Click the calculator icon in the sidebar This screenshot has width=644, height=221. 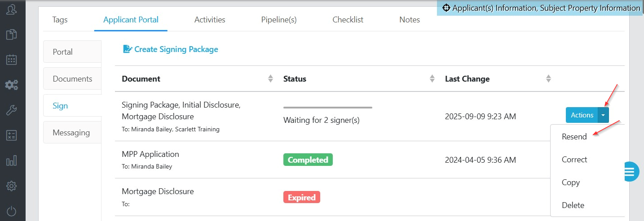tap(12, 135)
